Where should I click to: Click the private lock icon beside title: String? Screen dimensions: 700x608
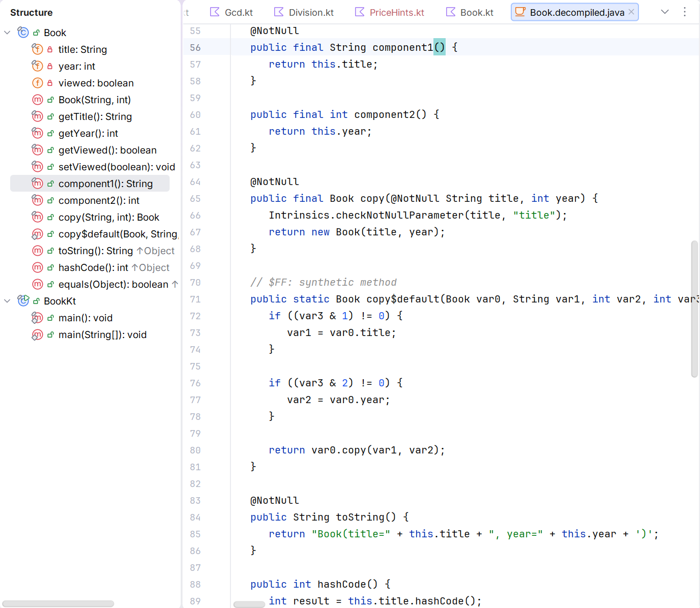(x=50, y=50)
